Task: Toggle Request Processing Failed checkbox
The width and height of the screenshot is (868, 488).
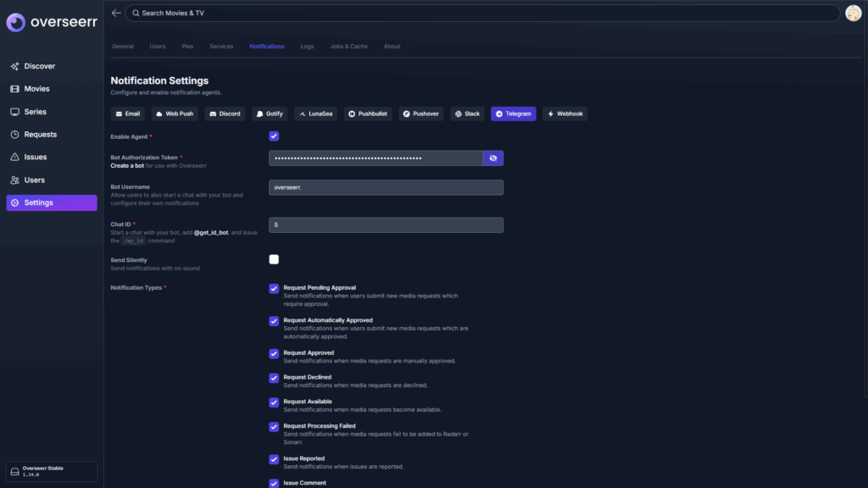Action: (x=274, y=427)
